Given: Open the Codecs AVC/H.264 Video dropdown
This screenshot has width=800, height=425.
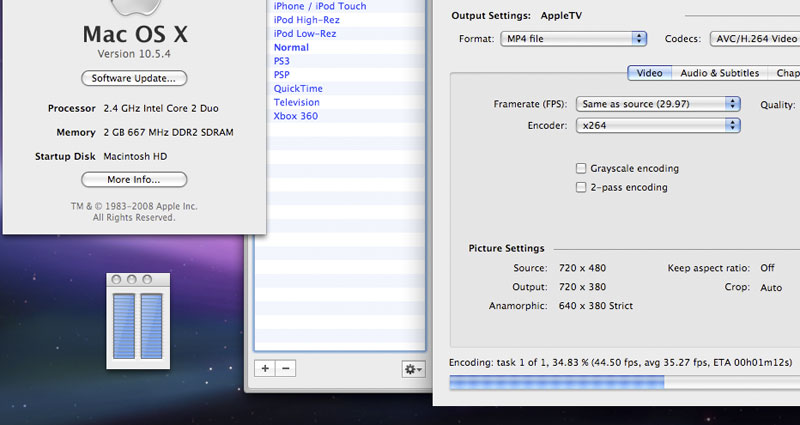Looking at the screenshot, I should point(755,39).
